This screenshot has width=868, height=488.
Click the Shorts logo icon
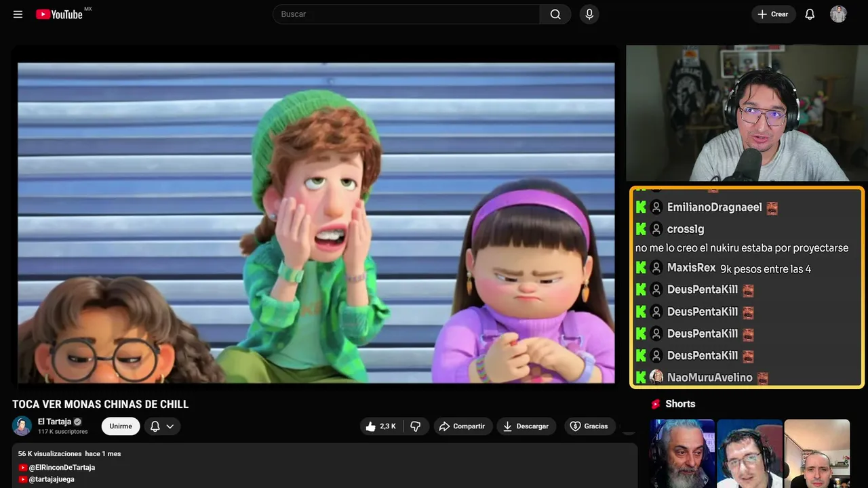pyautogui.click(x=655, y=404)
